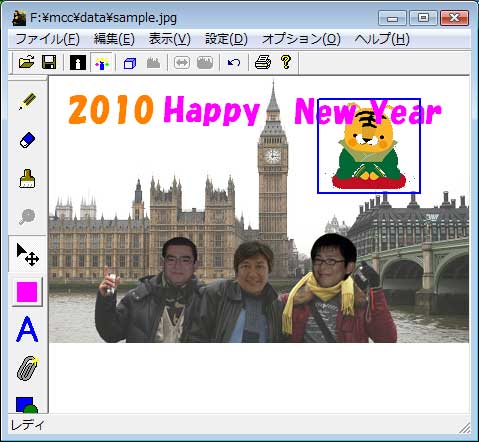479x442 pixels.
Task: Click the tiger image inside selection box
Action: pyautogui.click(x=369, y=147)
